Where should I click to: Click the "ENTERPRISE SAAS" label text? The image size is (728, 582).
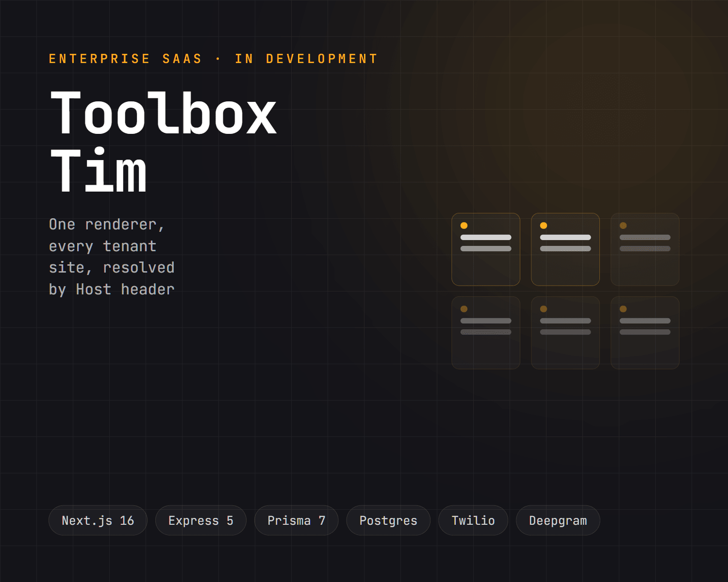click(x=125, y=59)
